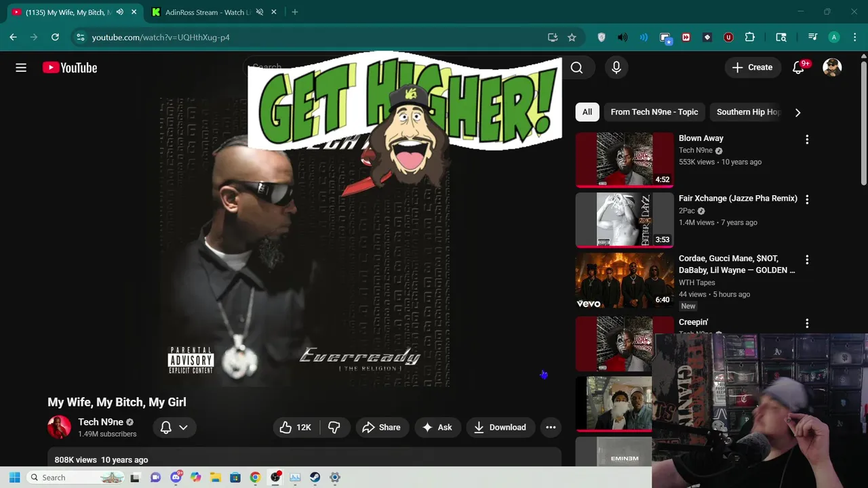The image size is (868, 488).
Task: Go to YouTube home via logo
Action: (70, 68)
